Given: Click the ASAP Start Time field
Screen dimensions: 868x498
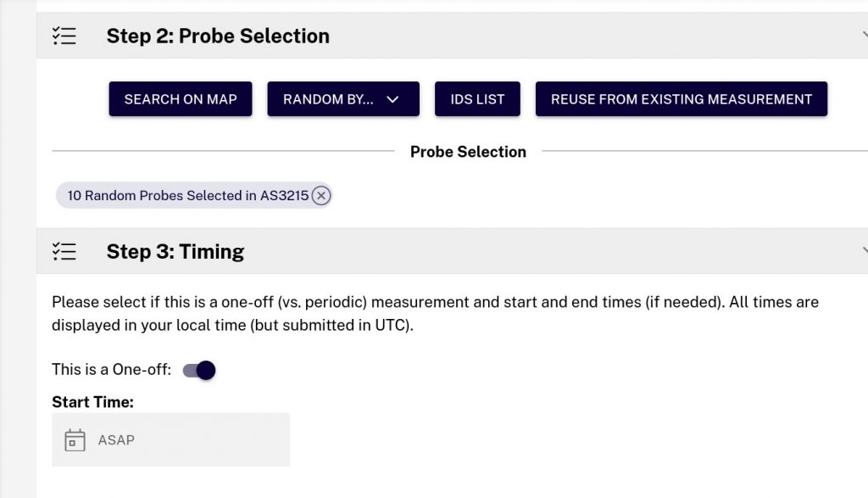Looking at the screenshot, I should point(170,439).
